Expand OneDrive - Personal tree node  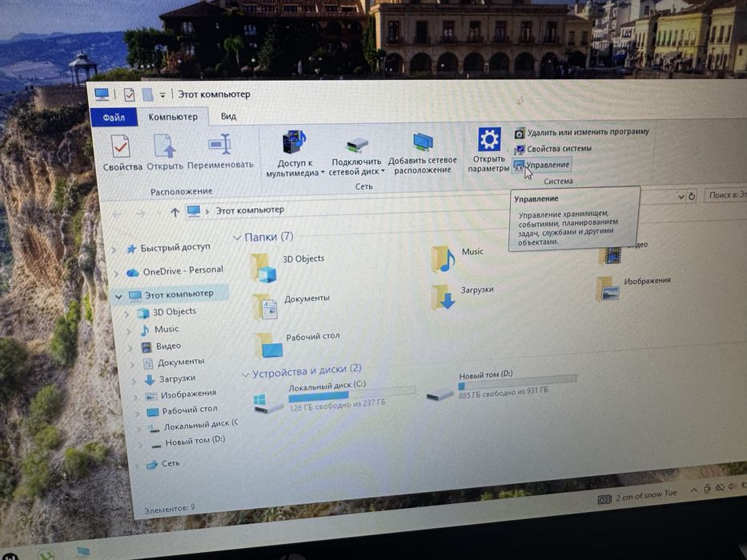(117, 273)
